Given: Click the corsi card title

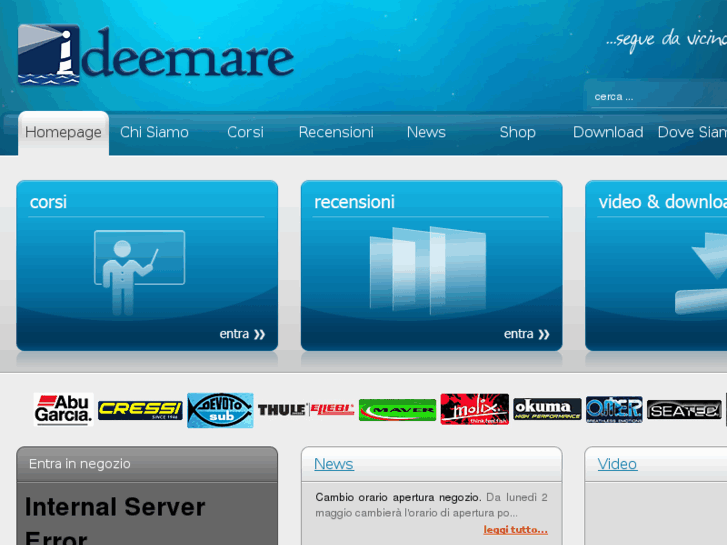Looking at the screenshot, I should click(48, 202).
